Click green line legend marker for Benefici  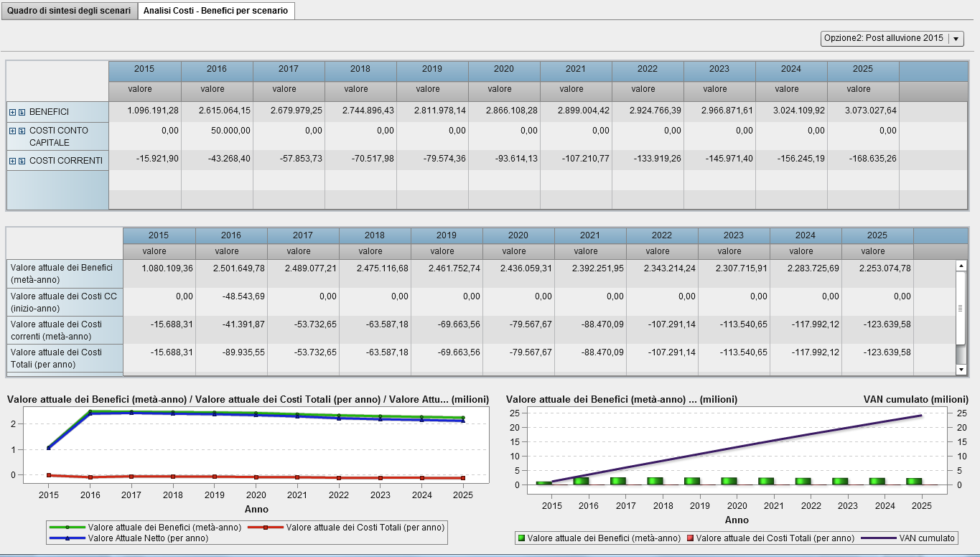[67, 527]
